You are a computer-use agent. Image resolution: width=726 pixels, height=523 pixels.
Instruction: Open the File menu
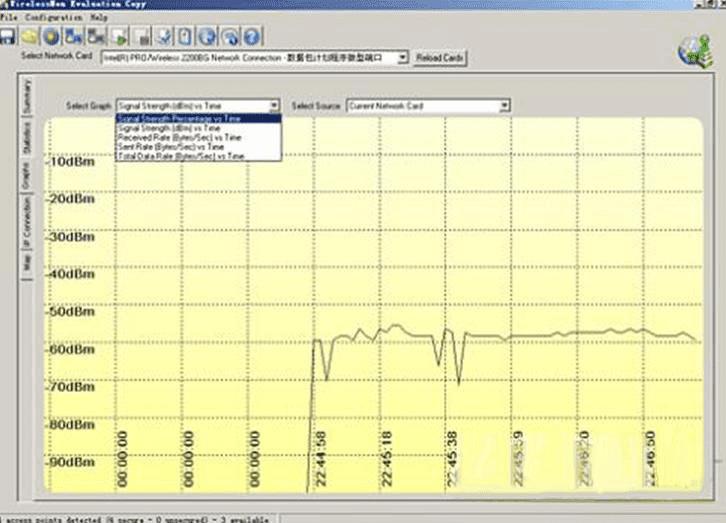click(x=8, y=18)
